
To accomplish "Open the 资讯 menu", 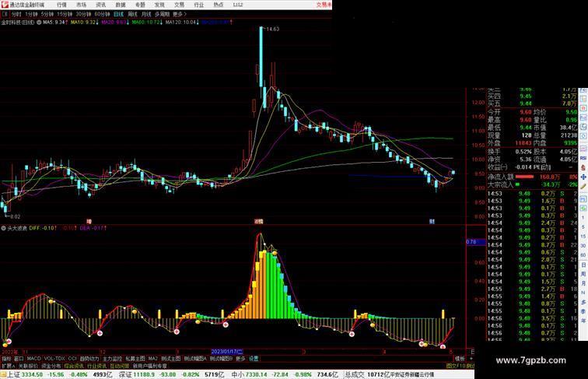I will pos(100,5).
